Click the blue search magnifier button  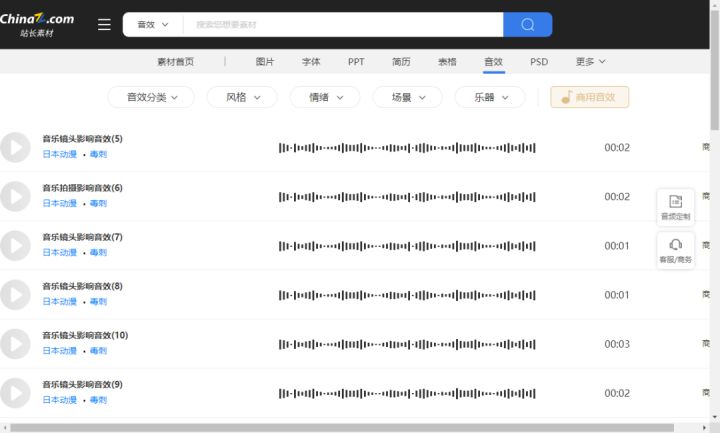point(528,24)
